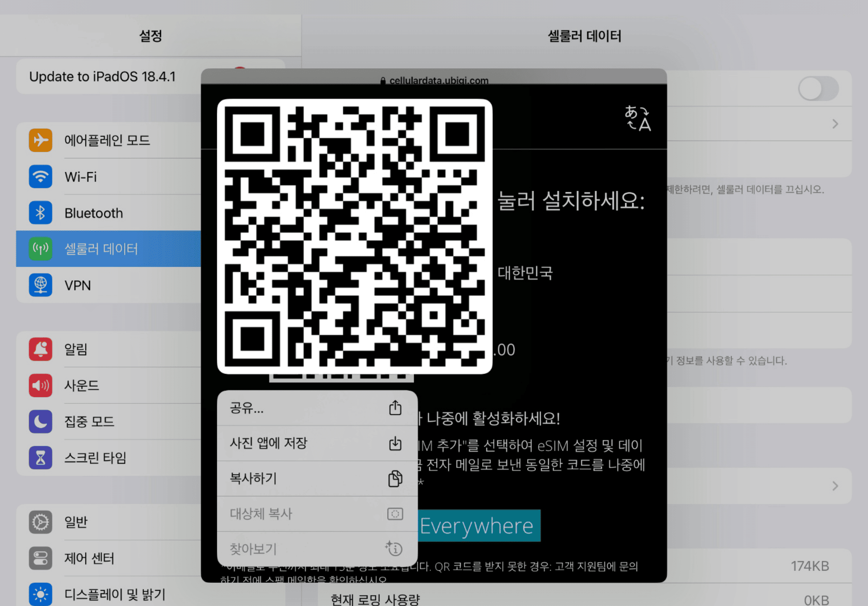Viewport: 868px width, 606px height.
Task: Open 집중 모드 settings row label
Action: click(x=89, y=422)
